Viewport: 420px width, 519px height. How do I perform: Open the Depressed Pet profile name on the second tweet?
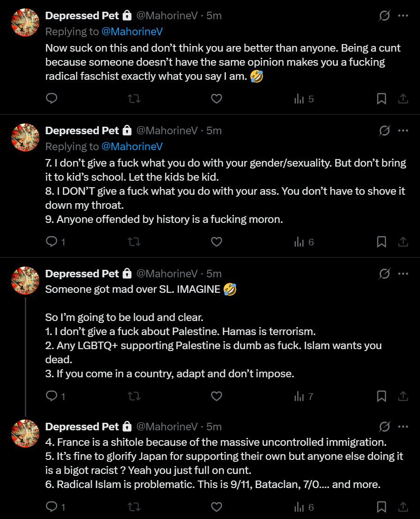(82, 130)
